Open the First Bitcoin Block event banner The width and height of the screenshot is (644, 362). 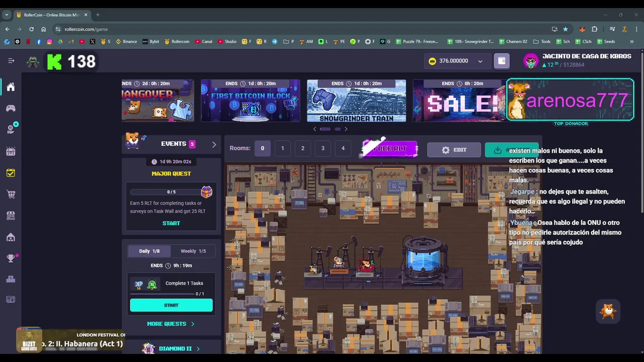pos(250,101)
